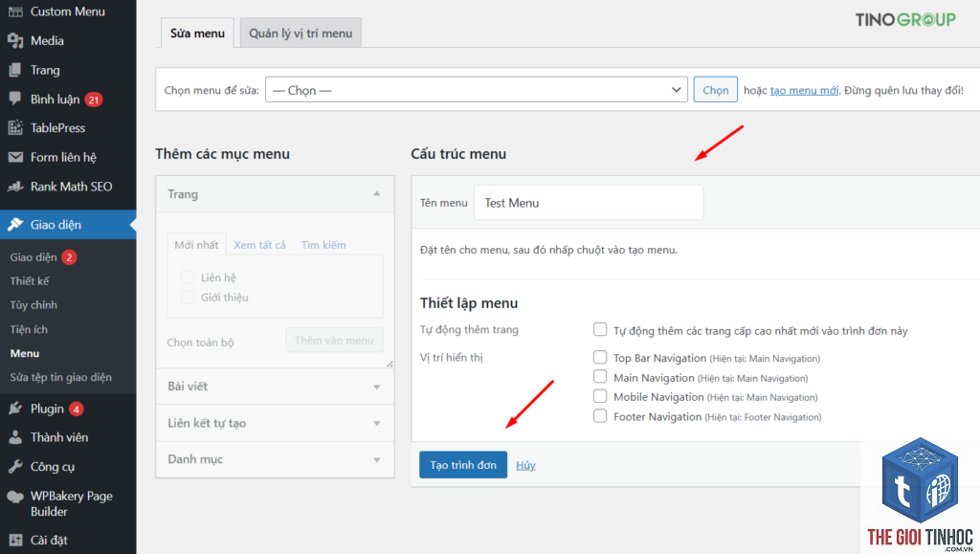This screenshot has width=980, height=554.
Task: Click the Thêm vào menu button
Action: (x=334, y=341)
